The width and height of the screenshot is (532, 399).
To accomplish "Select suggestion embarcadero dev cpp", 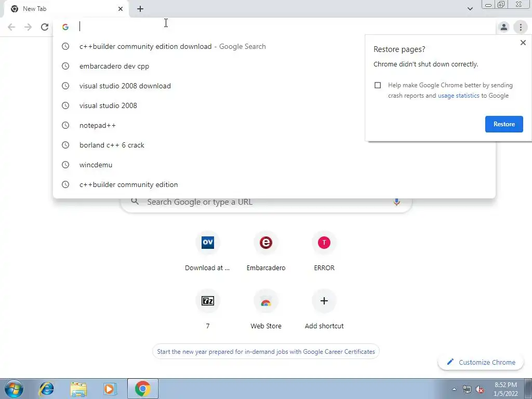I will click(274, 66).
